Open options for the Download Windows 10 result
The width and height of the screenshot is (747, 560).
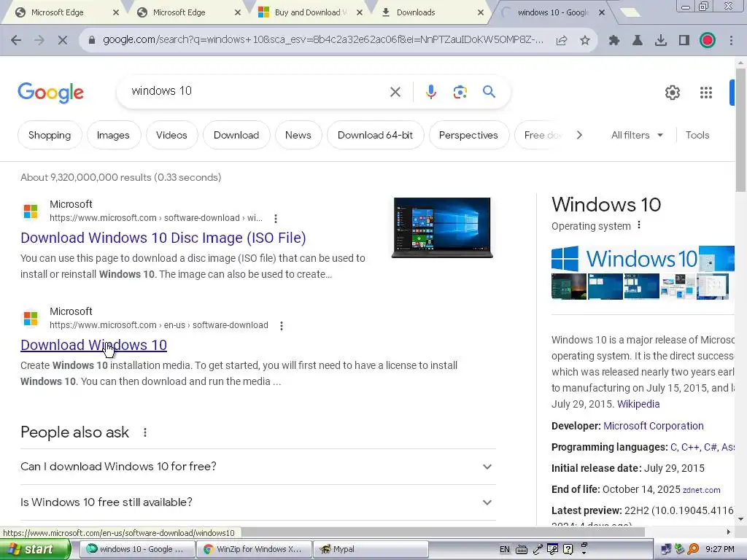click(282, 326)
